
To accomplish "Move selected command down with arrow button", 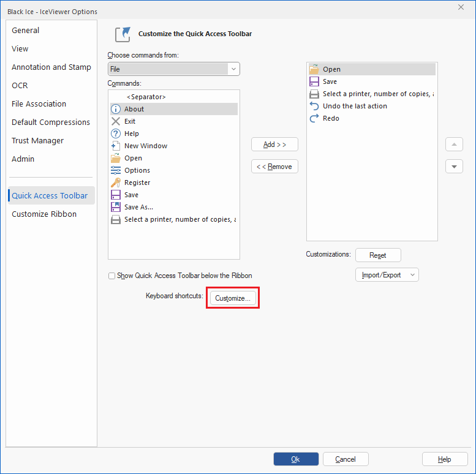I will tap(454, 167).
